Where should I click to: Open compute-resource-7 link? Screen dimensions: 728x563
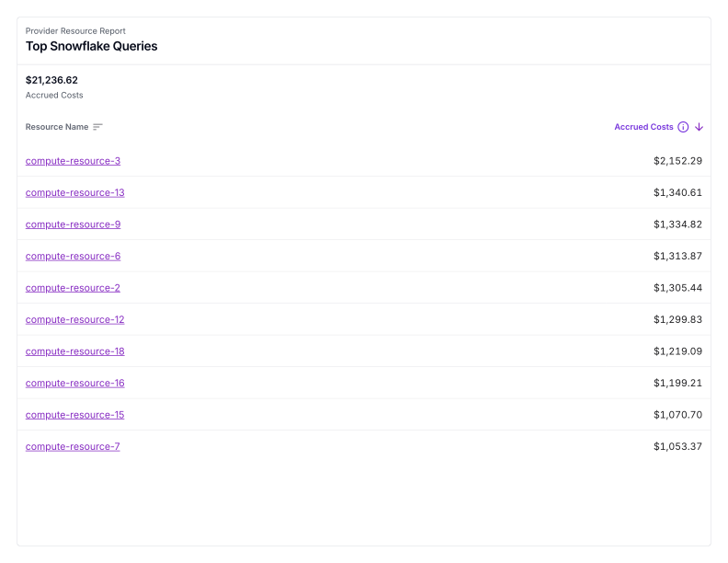tap(73, 446)
